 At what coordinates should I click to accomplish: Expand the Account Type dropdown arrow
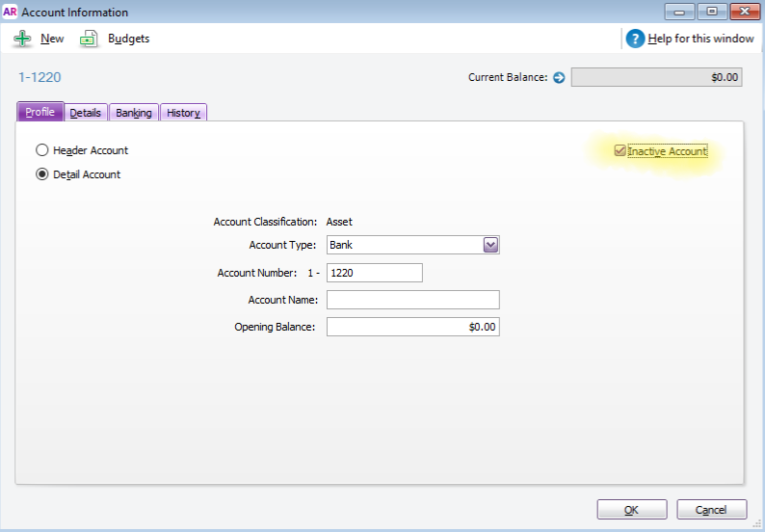pos(490,246)
